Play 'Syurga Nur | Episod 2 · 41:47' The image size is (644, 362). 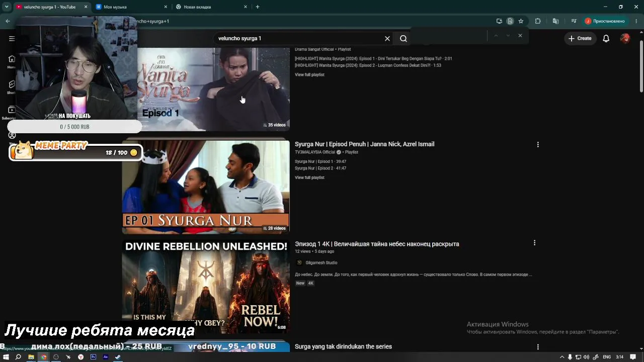pyautogui.click(x=320, y=168)
